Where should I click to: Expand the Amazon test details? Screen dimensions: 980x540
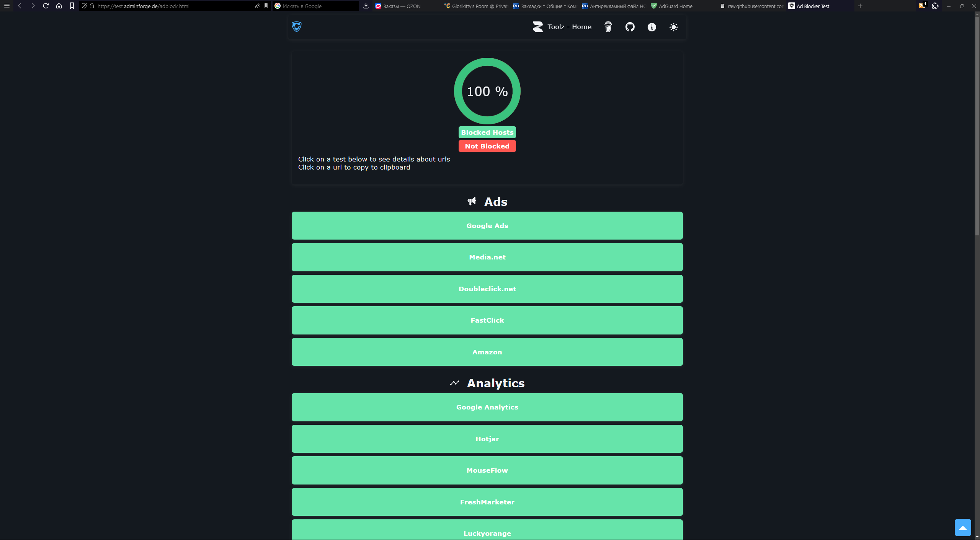pos(487,352)
